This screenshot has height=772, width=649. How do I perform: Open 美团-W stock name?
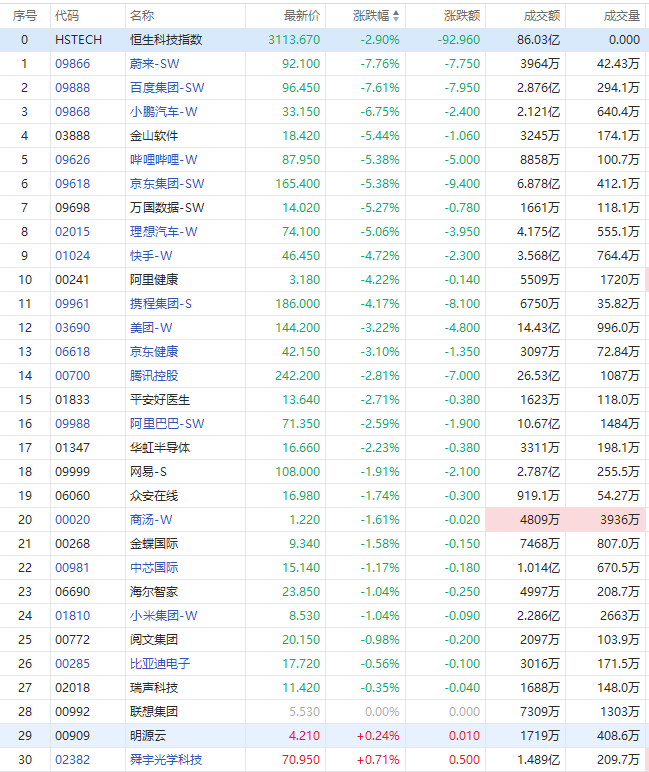(x=151, y=327)
